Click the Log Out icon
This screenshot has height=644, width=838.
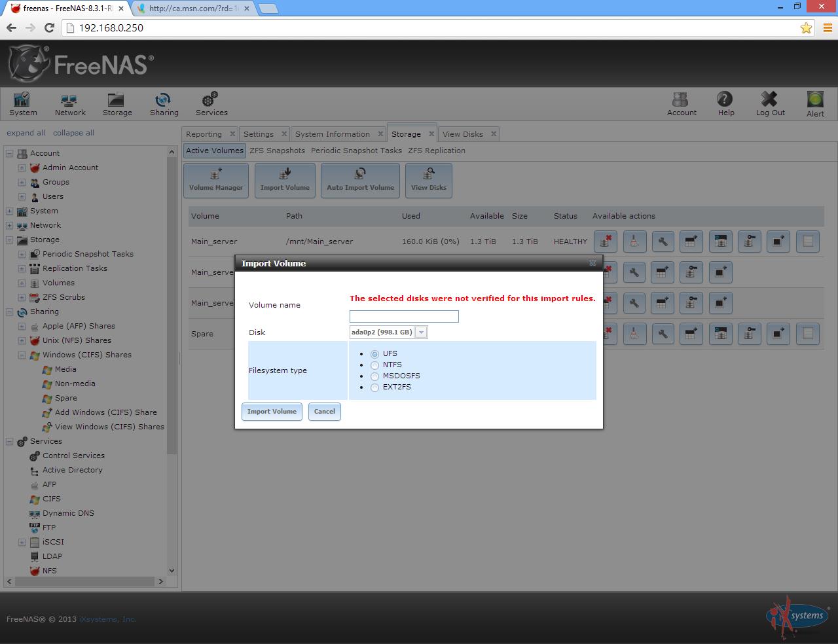point(770,99)
